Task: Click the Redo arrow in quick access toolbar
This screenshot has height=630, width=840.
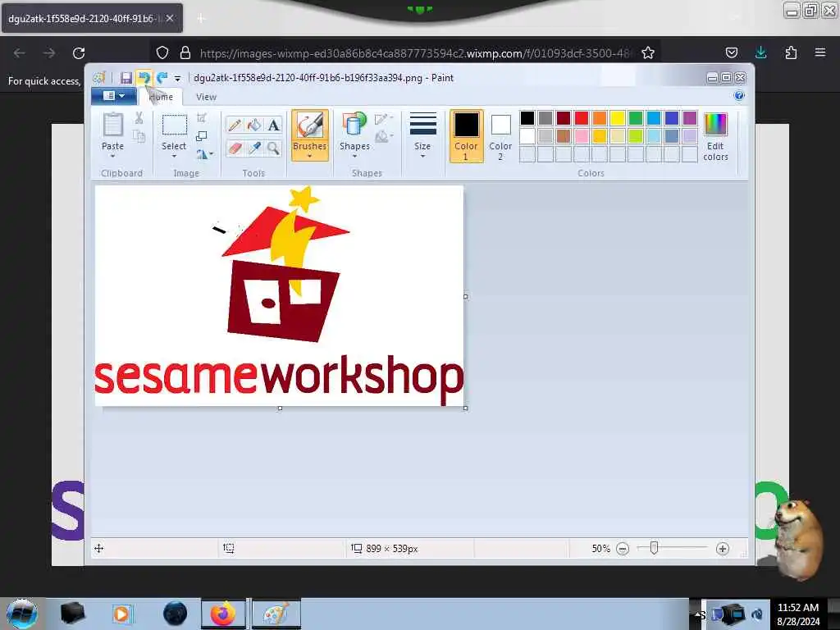Action: [x=162, y=78]
